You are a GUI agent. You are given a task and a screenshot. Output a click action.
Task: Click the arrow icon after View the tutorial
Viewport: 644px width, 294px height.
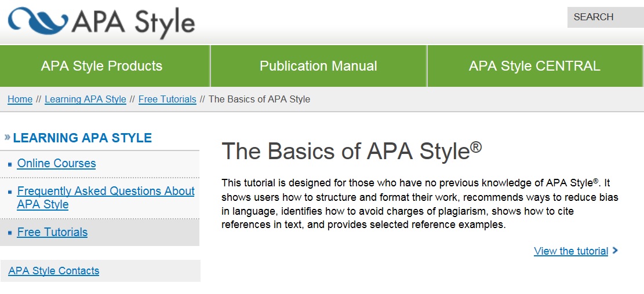pyautogui.click(x=615, y=251)
